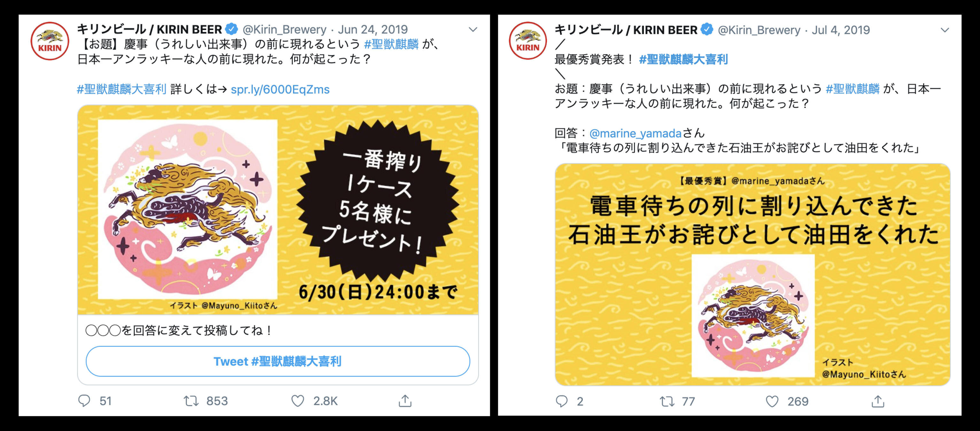980x431 pixels.
Task: Expand the options chevron on Jun 24 tweet
Action: [473, 29]
